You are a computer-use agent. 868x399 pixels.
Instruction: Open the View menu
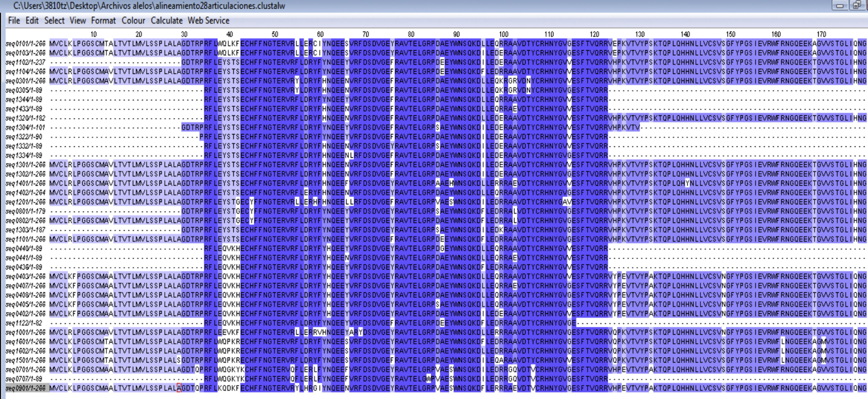click(x=78, y=21)
